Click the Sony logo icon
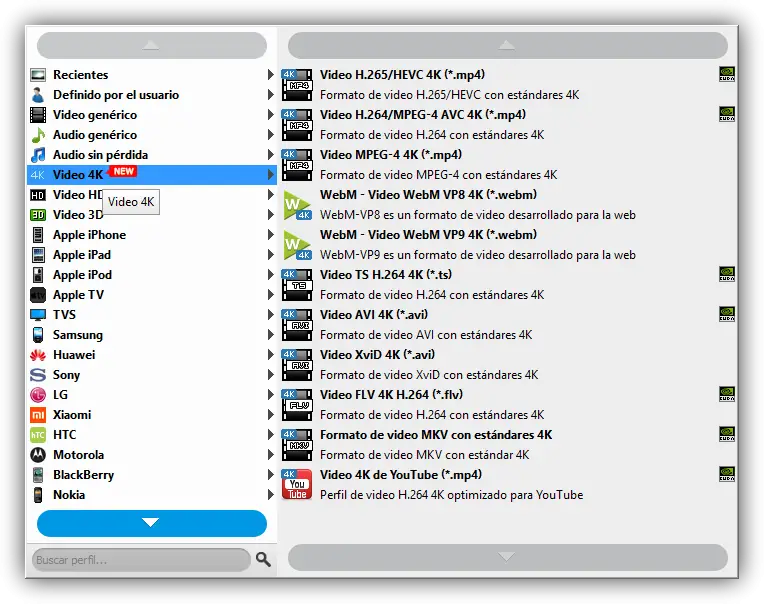The height and width of the screenshot is (604, 764). tap(38, 375)
